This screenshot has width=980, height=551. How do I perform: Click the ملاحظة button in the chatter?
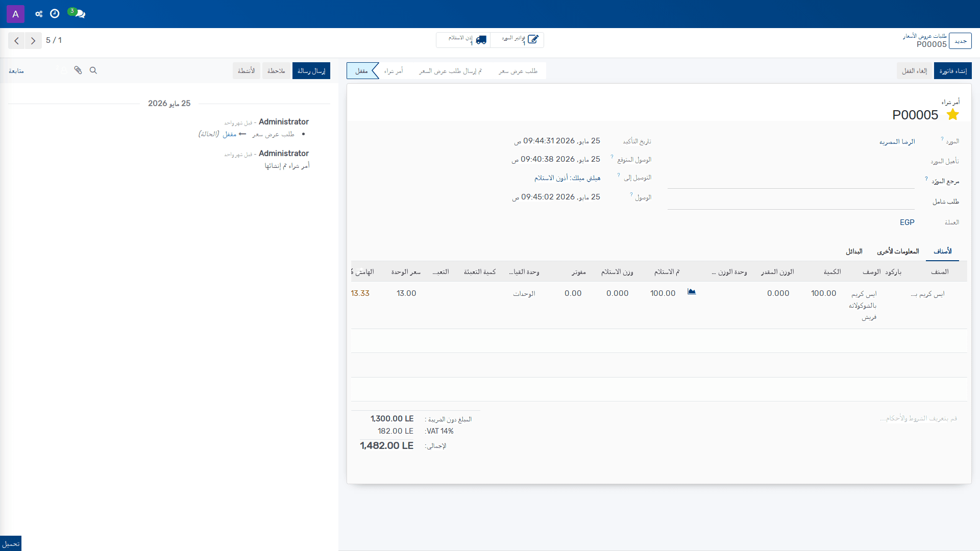click(276, 71)
